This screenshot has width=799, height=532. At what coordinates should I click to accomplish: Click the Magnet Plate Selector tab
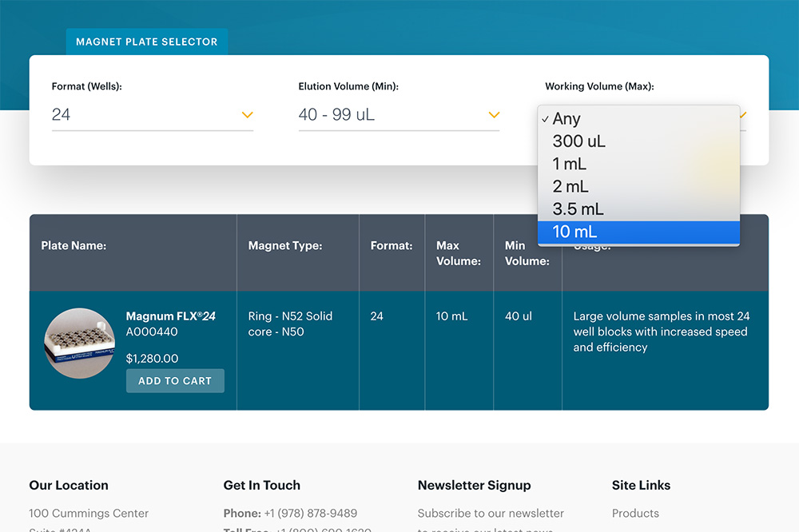[147, 42]
